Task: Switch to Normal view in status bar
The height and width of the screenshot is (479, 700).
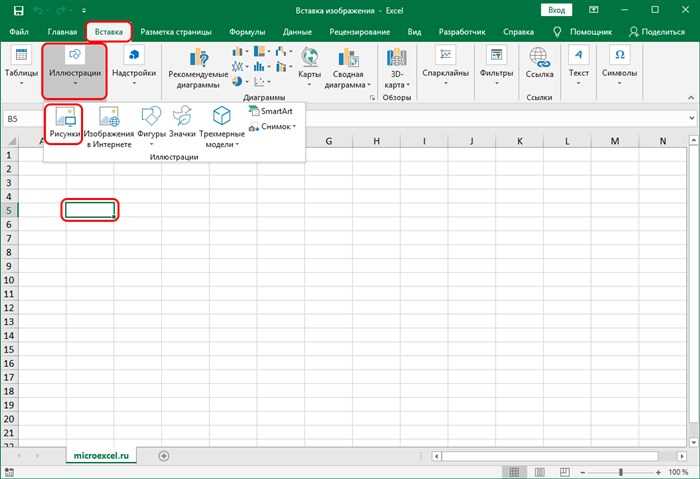Action: [x=514, y=472]
